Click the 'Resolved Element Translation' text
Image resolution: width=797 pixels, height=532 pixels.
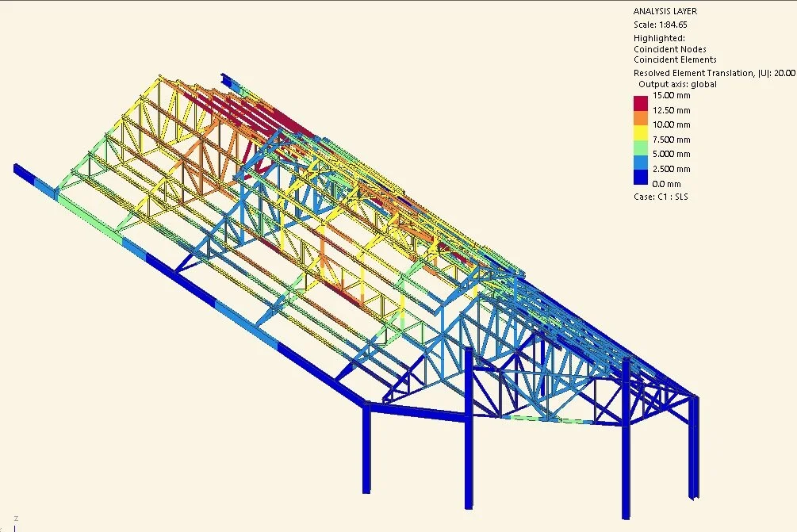coord(694,73)
